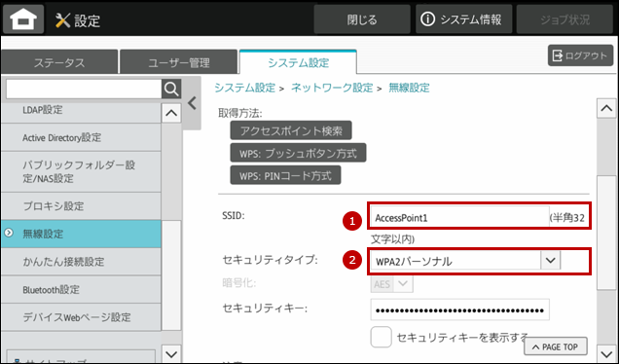Viewport: 619px width, 364px height.
Task: Focus the セキュリティキー password field
Action: click(x=460, y=309)
